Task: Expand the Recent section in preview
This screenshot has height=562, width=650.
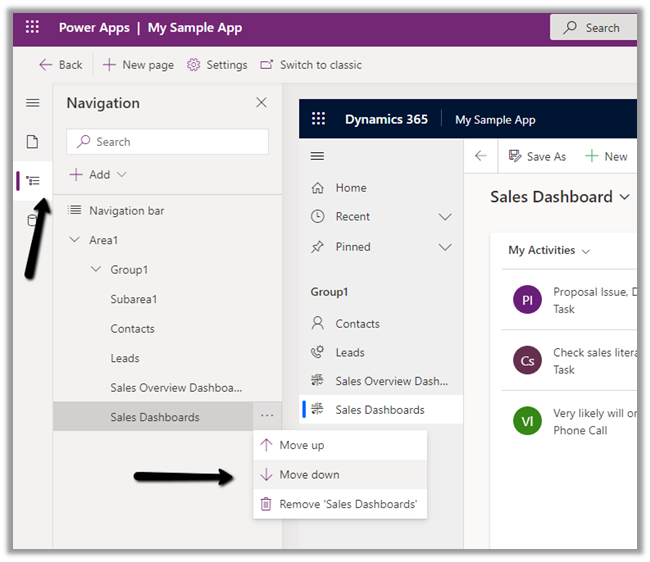Action: 445,217
